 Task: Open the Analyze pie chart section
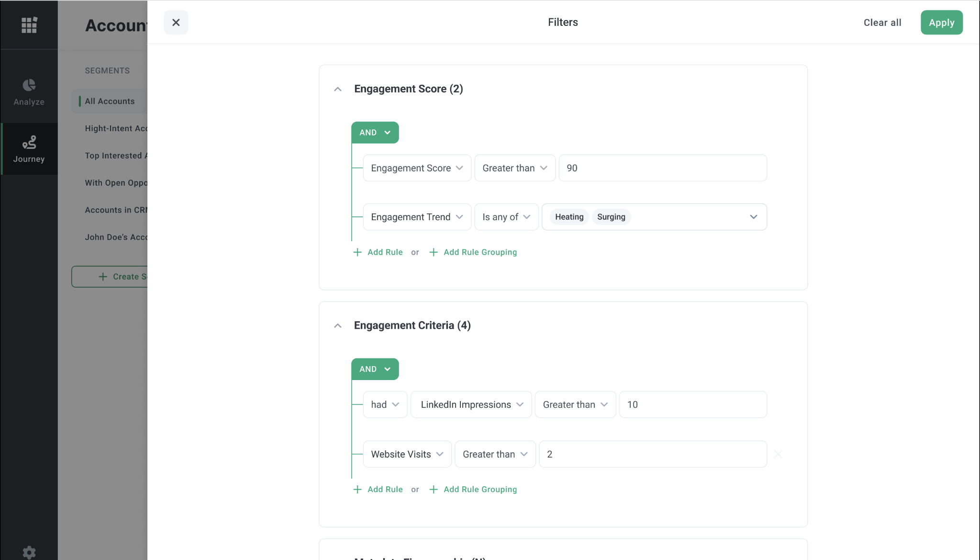pos(29,92)
